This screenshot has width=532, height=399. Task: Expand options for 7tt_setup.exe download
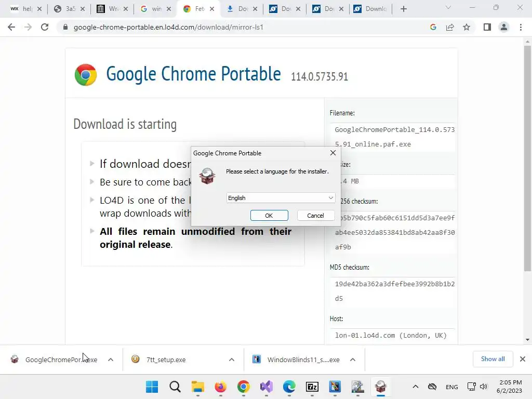click(232, 360)
